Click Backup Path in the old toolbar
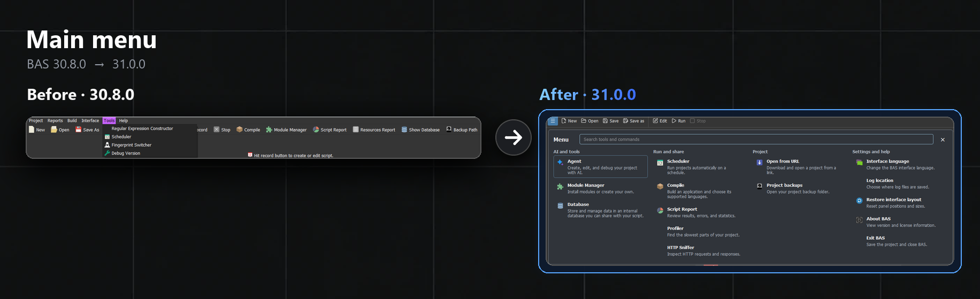This screenshot has width=980, height=299. 462,129
